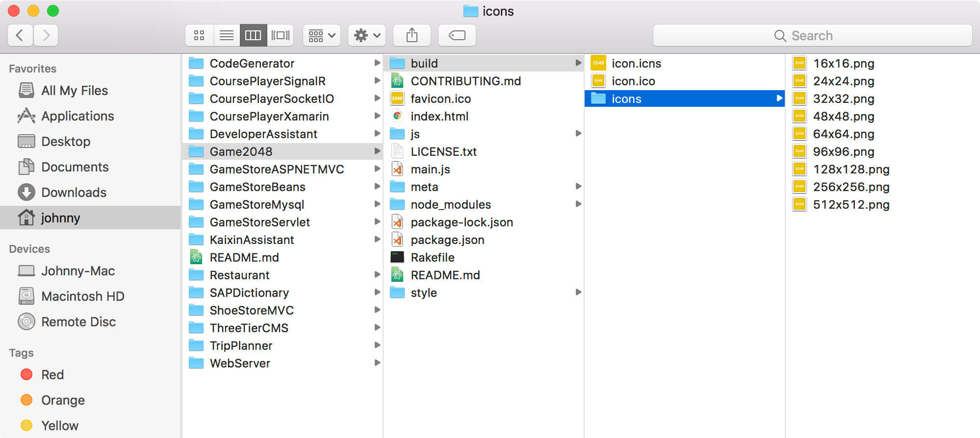Expand the DeveloperAssistant folder arrow
980x438 pixels.
coord(377,133)
